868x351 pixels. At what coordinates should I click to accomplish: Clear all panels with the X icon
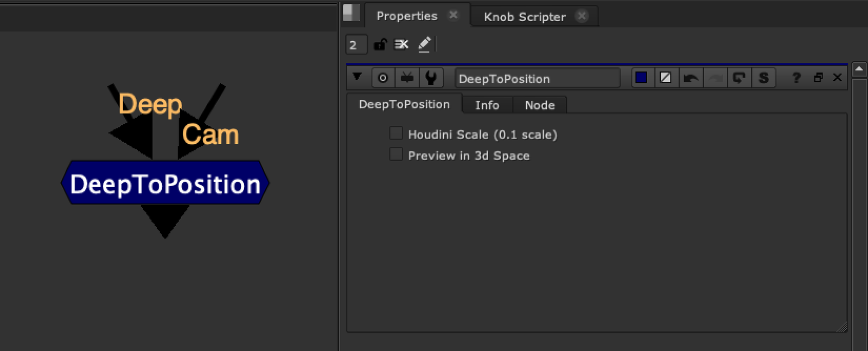tap(401, 44)
